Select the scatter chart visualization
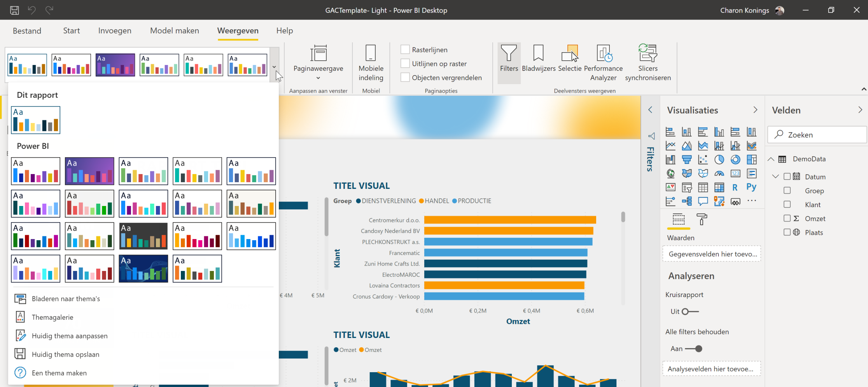Image resolution: width=868 pixels, height=387 pixels. [703, 160]
